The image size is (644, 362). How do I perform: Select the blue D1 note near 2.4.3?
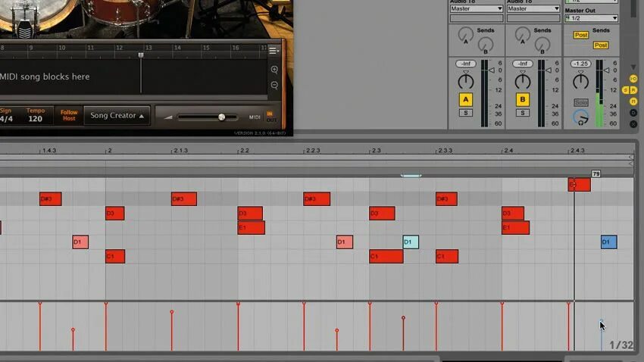(x=608, y=242)
